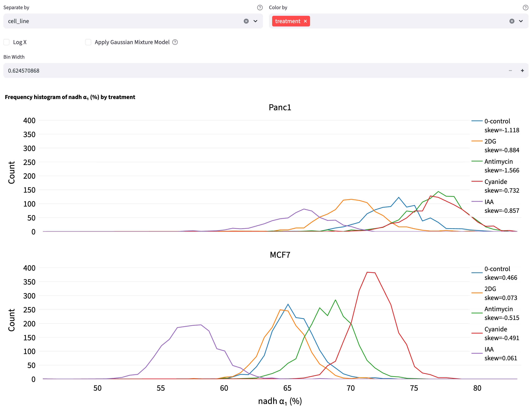Click the histogram chart title text
532x415 pixels.
70,97
